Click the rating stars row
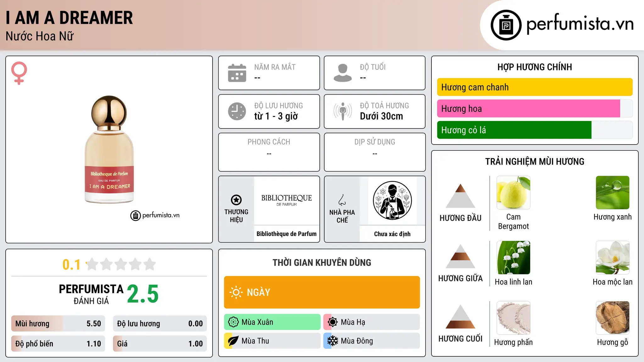The width and height of the screenshot is (644, 362). tap(121, 264)
